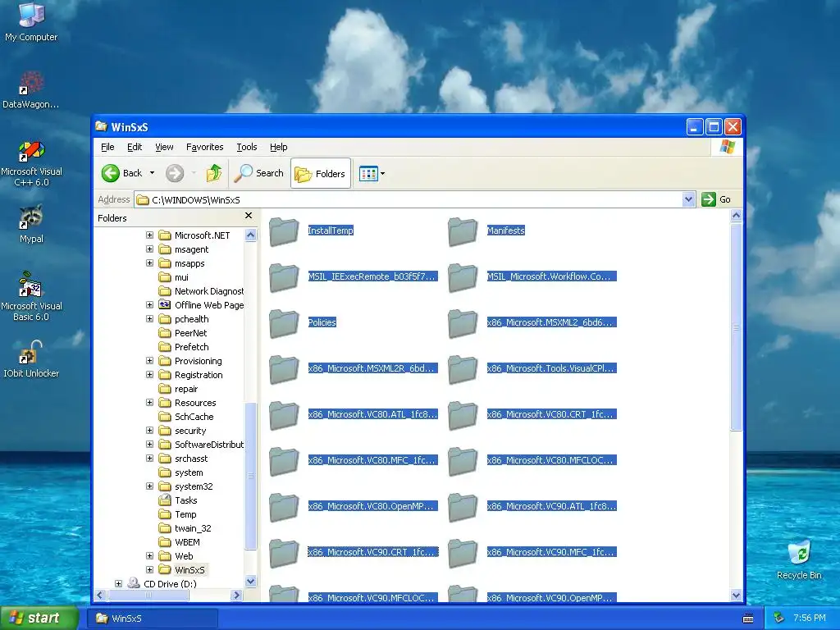Launch IObit Unlocker desktop icon
Screen dimensions: 840x630
point(31,359)
